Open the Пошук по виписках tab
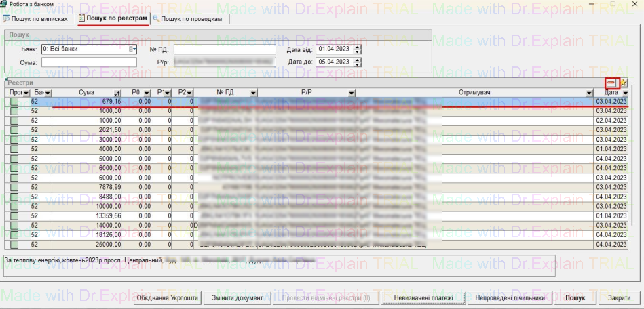Screen dimensions: 644x309 35,18
